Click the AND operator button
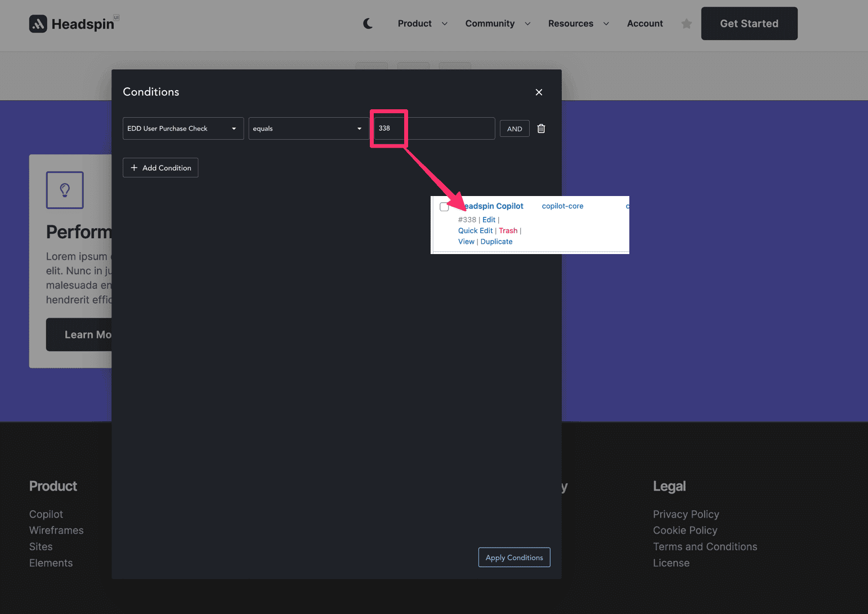Image resolution: width=868 pixels, height=614 pixels. [x=514, y=128]
